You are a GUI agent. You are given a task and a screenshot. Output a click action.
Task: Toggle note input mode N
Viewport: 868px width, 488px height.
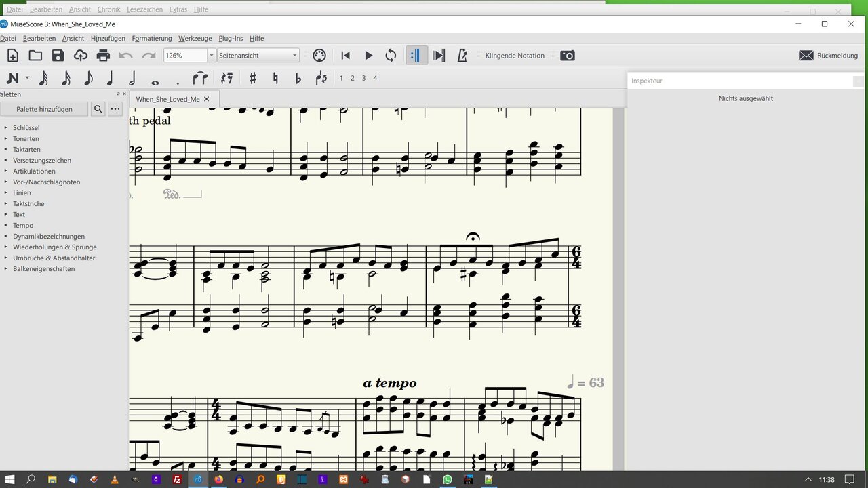[13, 78]
